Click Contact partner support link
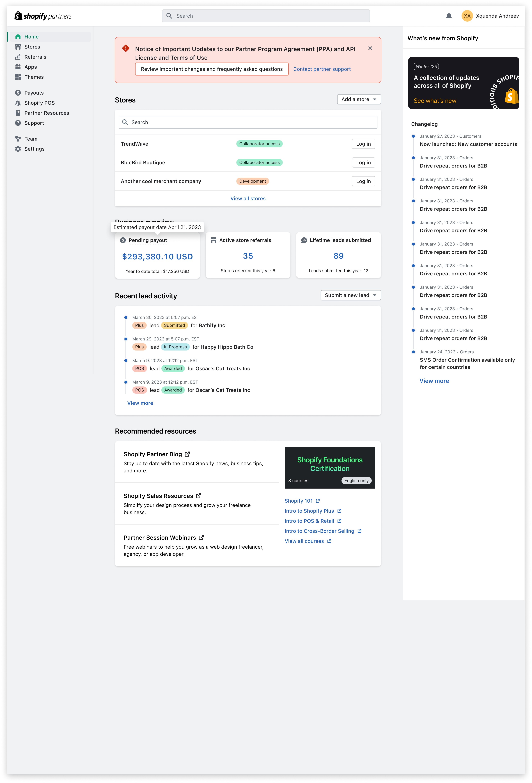 click(322, 69)
